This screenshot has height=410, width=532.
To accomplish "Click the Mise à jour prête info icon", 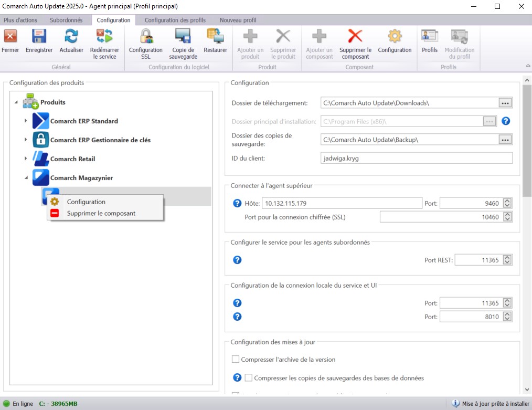I will pyautogui.click(x=455, y=404).
